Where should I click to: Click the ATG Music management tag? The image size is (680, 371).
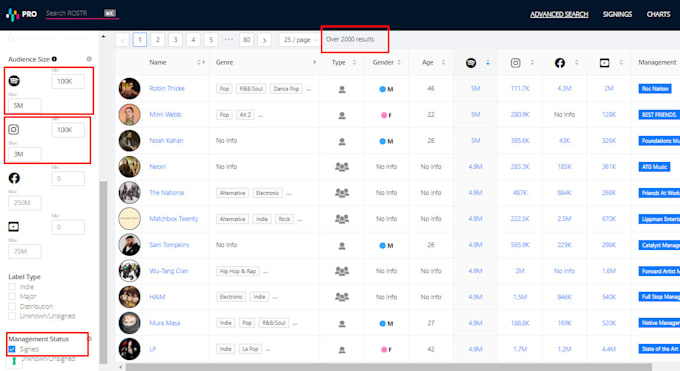pos(654,167)
